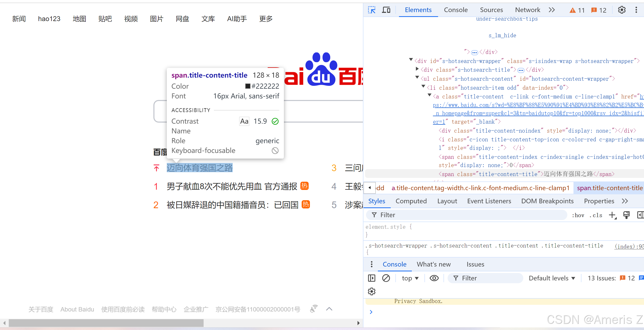Show the console sidebar icon

click(371, 278)
